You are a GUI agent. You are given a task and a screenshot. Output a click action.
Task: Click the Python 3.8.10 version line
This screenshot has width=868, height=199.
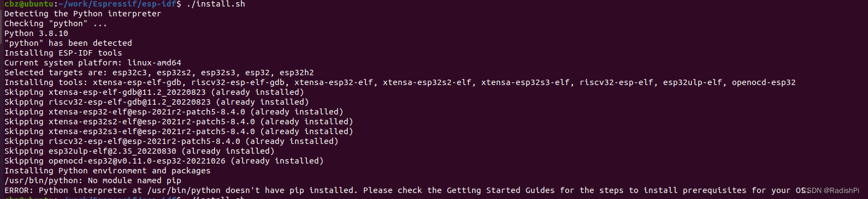(36, 33)
